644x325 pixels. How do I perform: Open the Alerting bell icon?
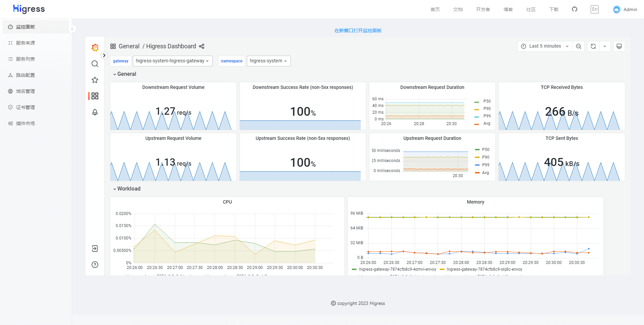(x=95, y=112)
